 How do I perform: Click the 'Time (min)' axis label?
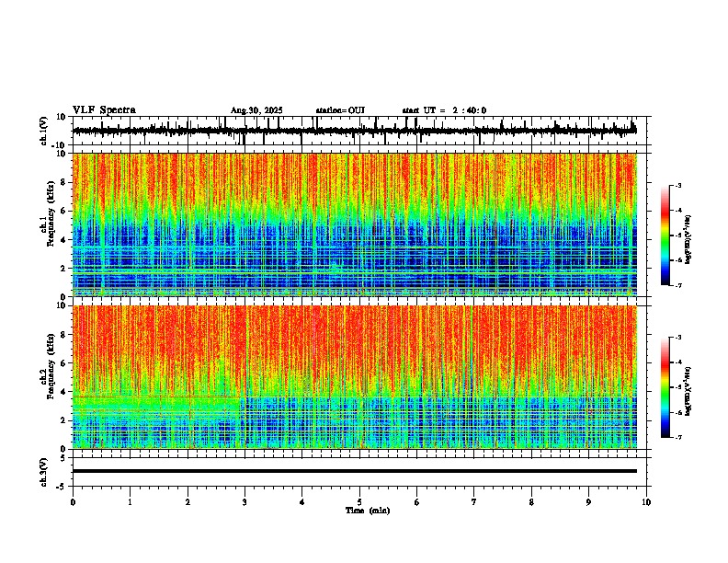coord(368,510)
